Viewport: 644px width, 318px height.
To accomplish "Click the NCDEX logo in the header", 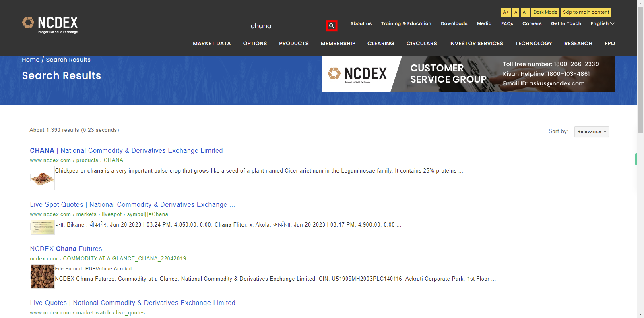I will (x=50, y=25).
